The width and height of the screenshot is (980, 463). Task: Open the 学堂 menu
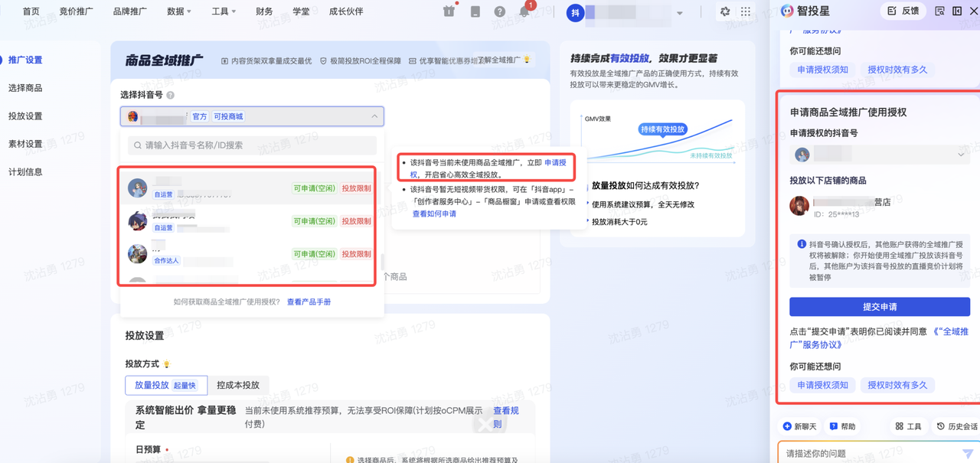click(301, 11)
